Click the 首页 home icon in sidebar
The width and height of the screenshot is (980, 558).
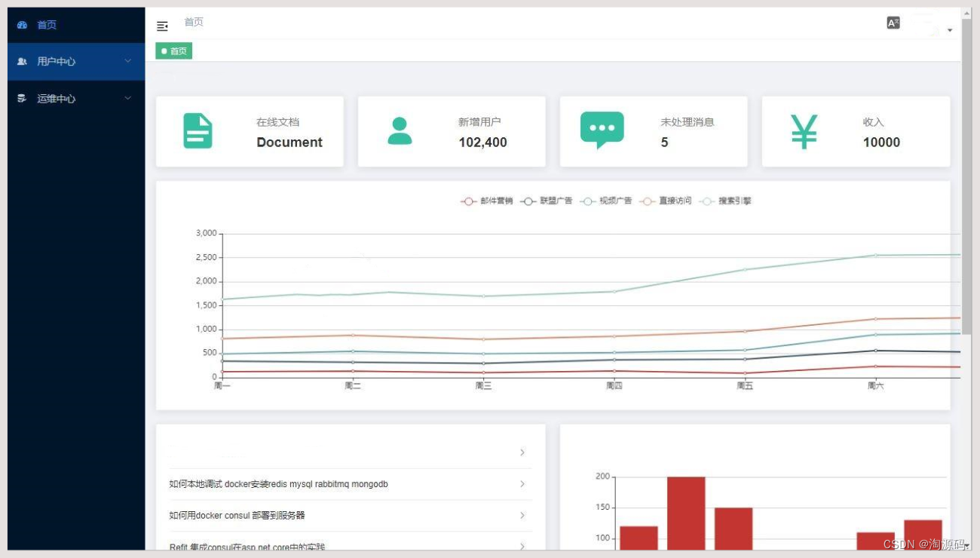(x=22, y=25)
